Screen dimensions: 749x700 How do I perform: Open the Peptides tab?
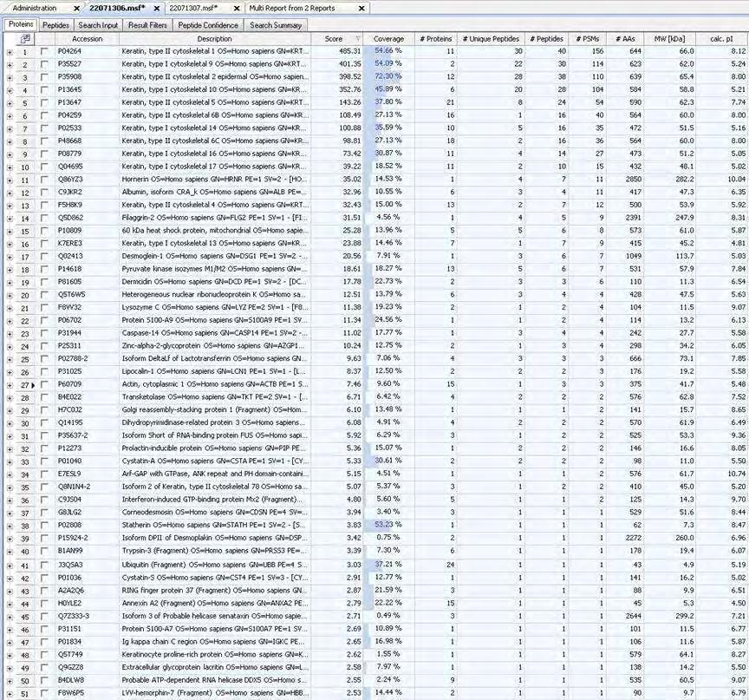point(55,25)
